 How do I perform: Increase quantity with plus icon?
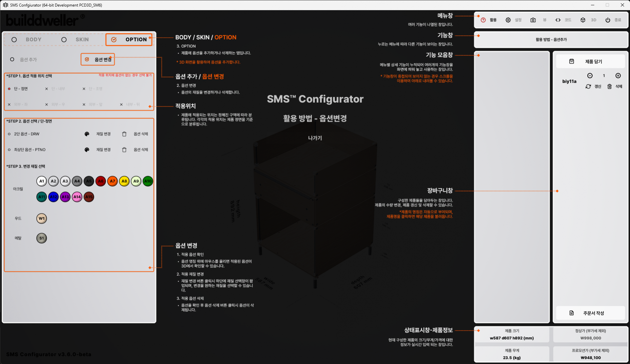618,76
